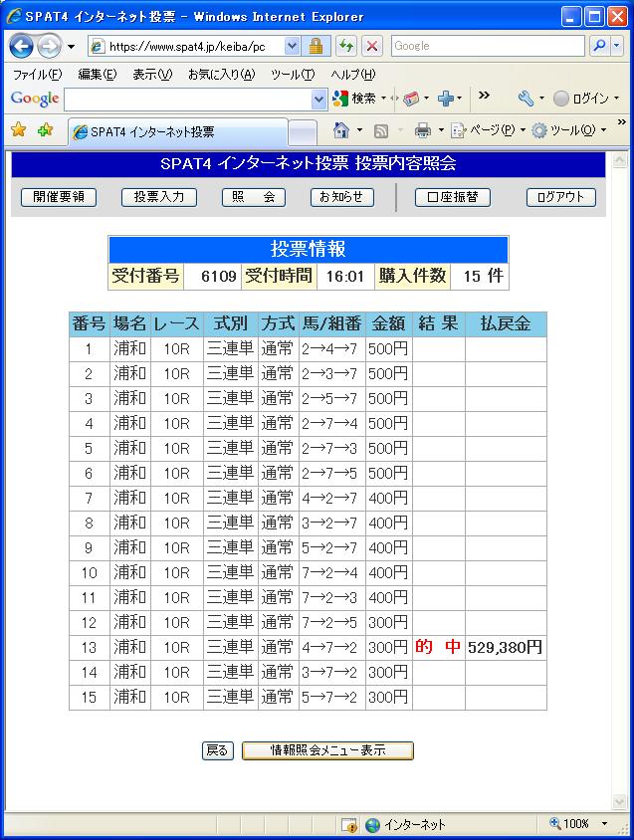Screen dimensions: 634x840
Task: Click the 戻る button
Action: [218, 750]
